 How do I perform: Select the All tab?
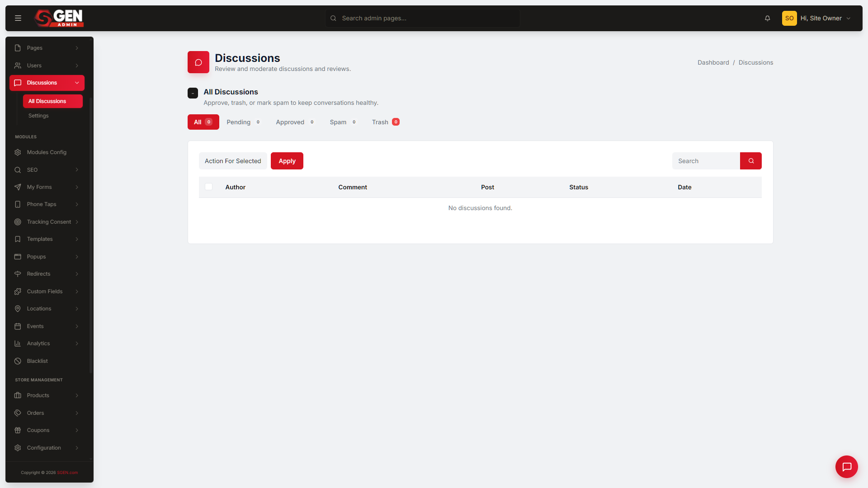pos(203,122)
